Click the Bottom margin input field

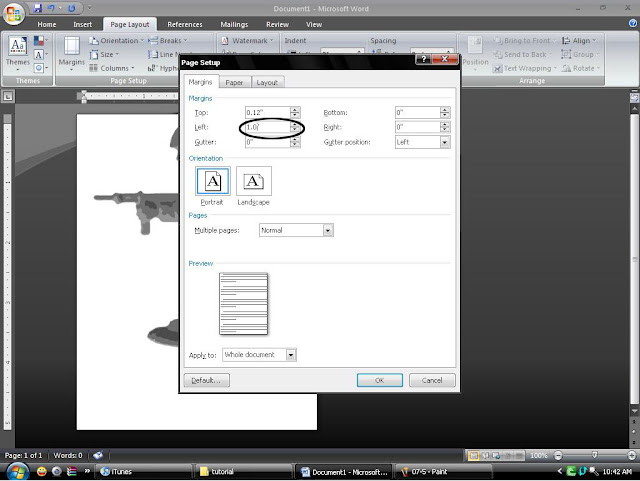[418, 112]
